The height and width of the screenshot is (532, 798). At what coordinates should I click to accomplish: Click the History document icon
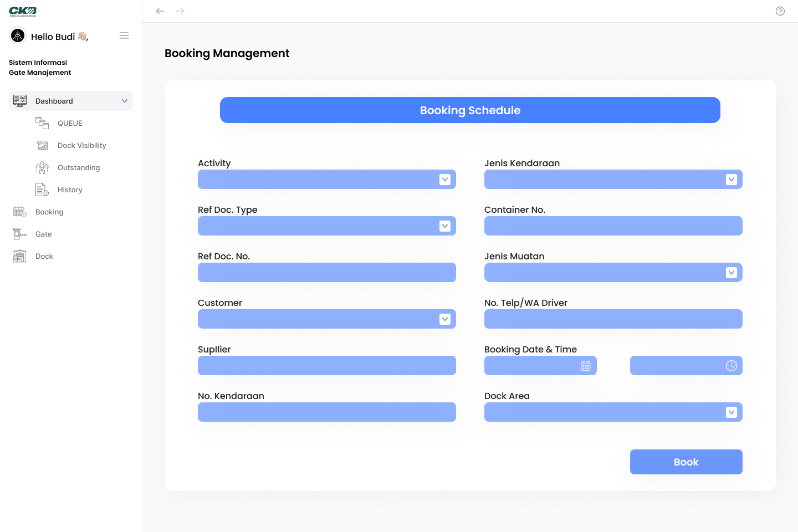click(x=42, y=190)
